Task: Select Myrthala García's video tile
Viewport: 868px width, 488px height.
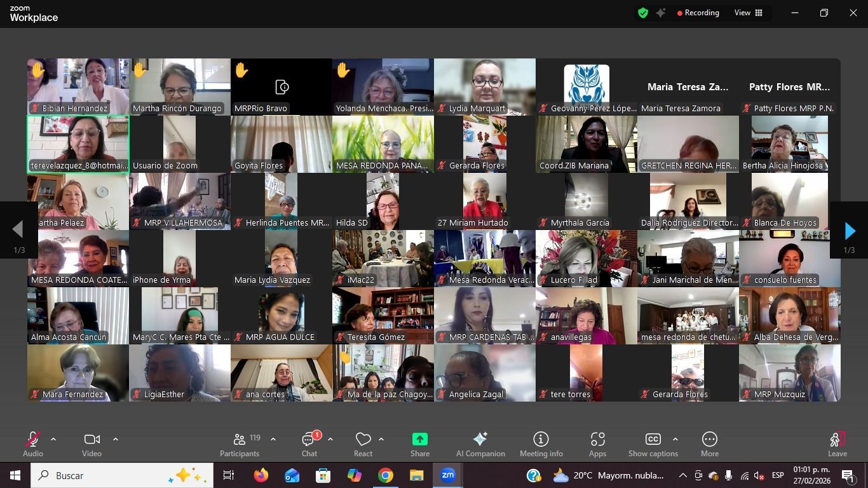Action: 587,201
